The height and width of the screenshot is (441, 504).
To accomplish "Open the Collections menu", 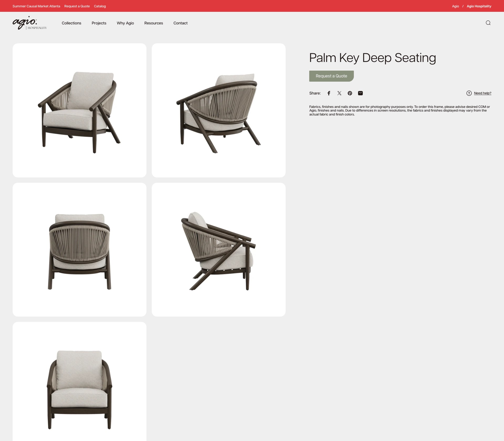I will click(x=71, y=23).
